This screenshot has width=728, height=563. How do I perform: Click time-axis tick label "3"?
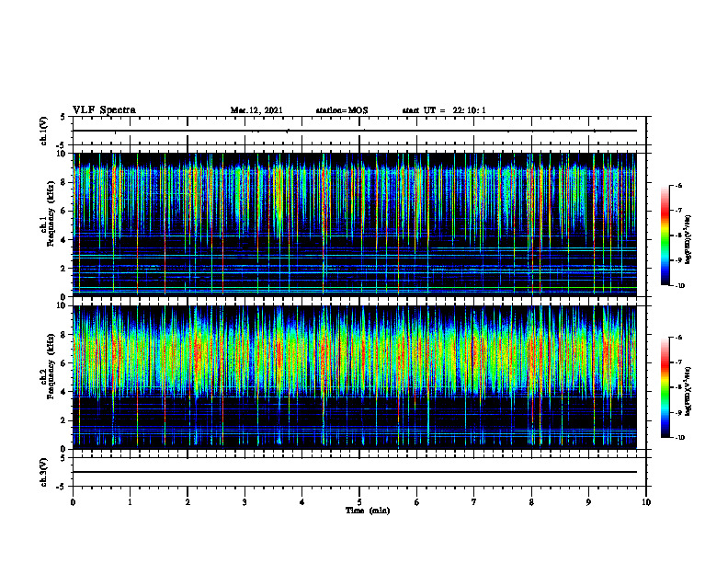pyautogui.click(x=245, y=502)
